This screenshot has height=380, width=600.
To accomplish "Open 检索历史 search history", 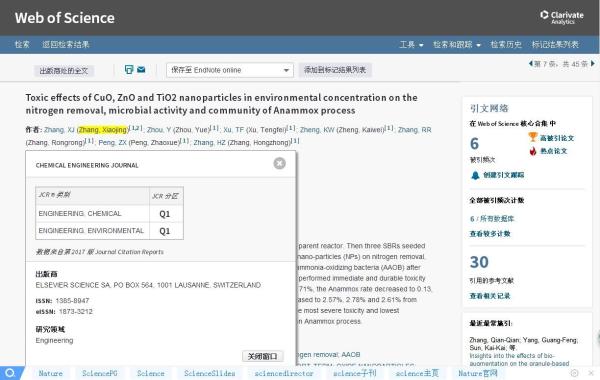I will tap(506, 44).
